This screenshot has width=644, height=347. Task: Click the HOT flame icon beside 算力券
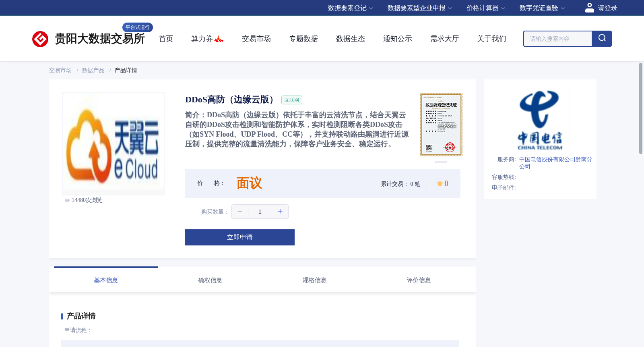click(x=219, y=39)
